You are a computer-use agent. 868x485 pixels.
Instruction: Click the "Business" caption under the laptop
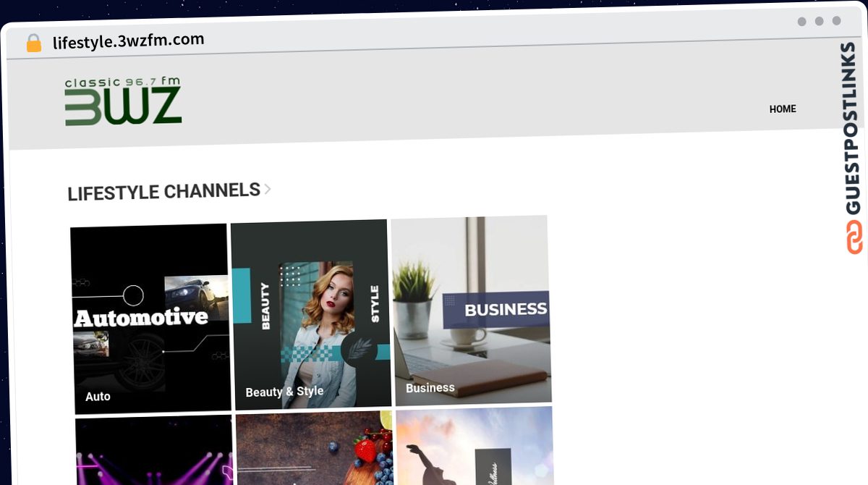click(x=430, y=388)
